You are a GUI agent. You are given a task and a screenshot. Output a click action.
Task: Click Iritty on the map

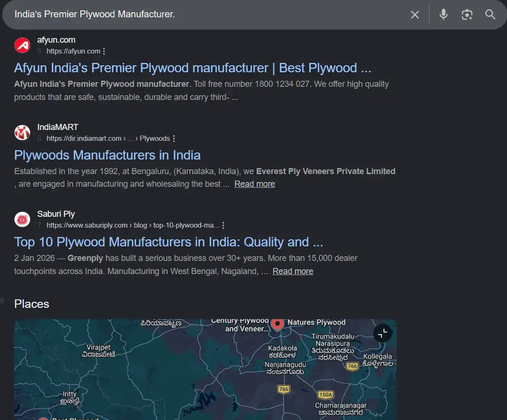pos(69,397)
